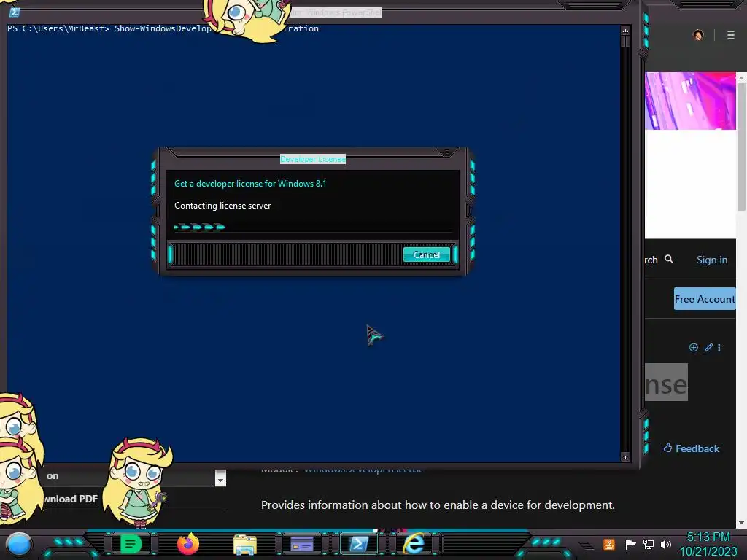Viewport: 747px width, 560px height.
Task: Click the 'Get a developer license for Windows 8.1' heading
Action: click(x=251, y=184)
